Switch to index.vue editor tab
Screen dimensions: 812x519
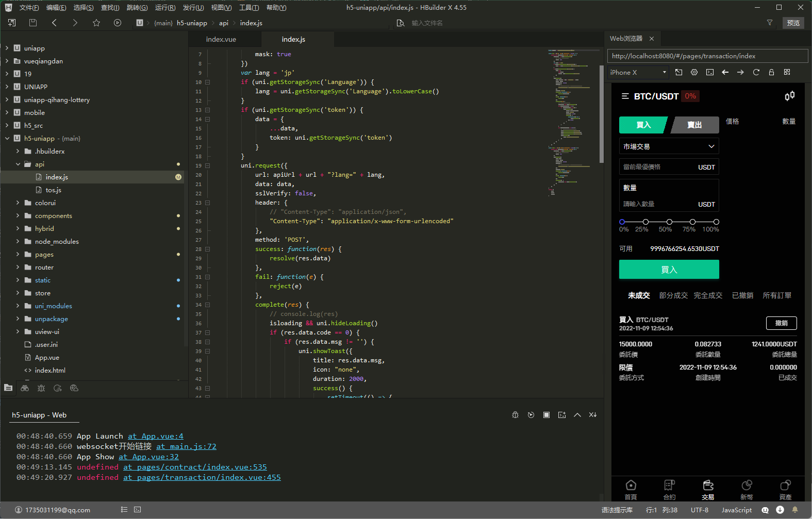click(x=221, y=39)
